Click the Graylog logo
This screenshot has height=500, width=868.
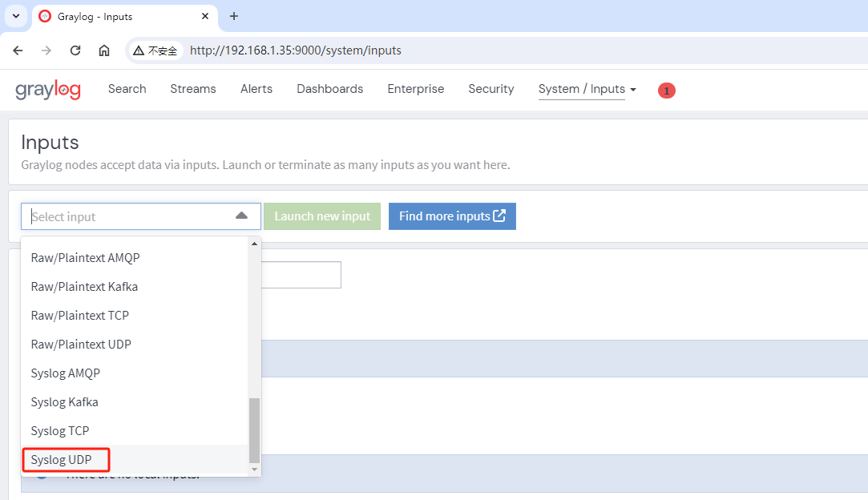coord(48,90)
